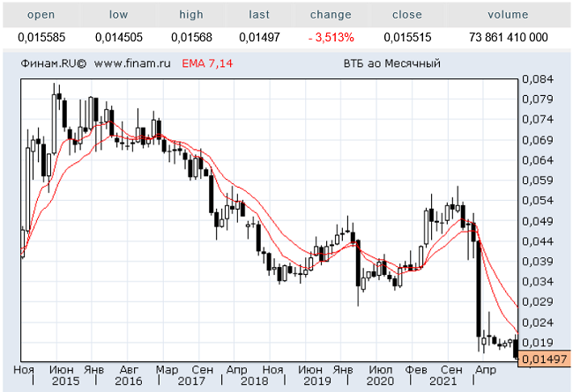
Task: Select the open value 0,015585
Action: [x=41, y=37]
